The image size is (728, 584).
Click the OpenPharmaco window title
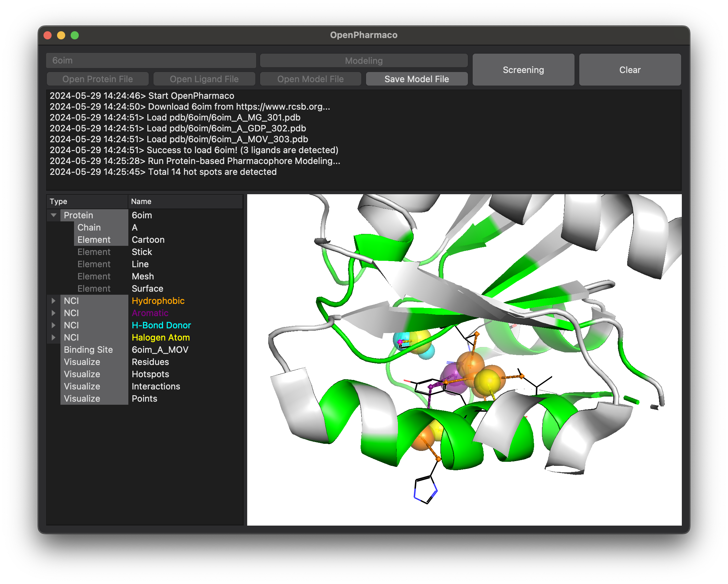(x=364, y=35)
